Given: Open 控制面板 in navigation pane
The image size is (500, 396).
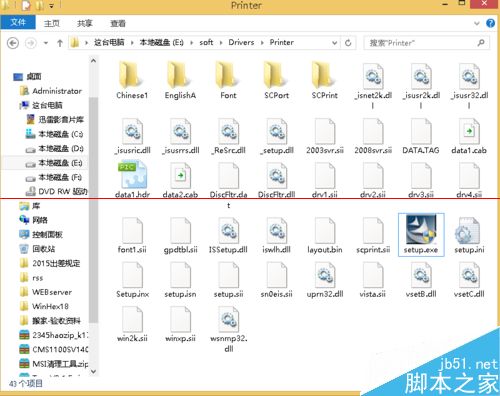Looking at the screenshot, I should [x=41, y=234].
